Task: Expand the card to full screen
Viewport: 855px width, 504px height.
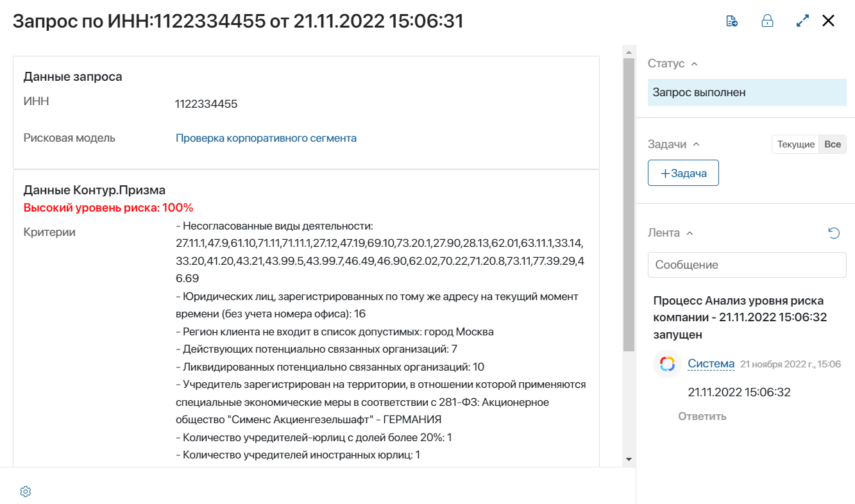Action: pyautogui.click(x=802, y=21)
